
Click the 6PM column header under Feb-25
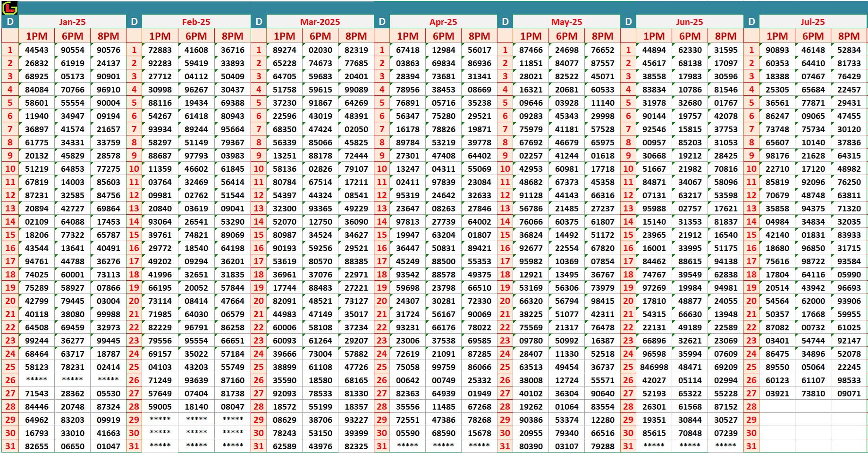(x=196, y=36)
